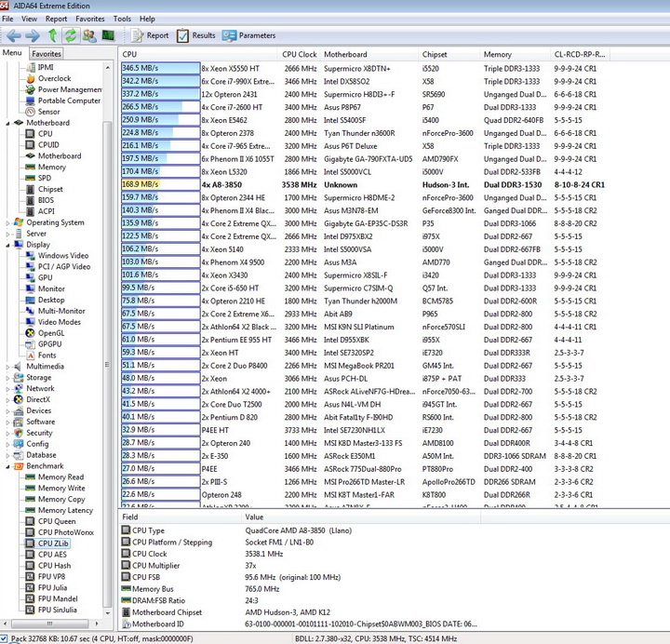The height and width of the screenshot is (644, 670).
Task: Collapse the Motherboard tree node
Action: pyautogui.click(x=7, y=124)
